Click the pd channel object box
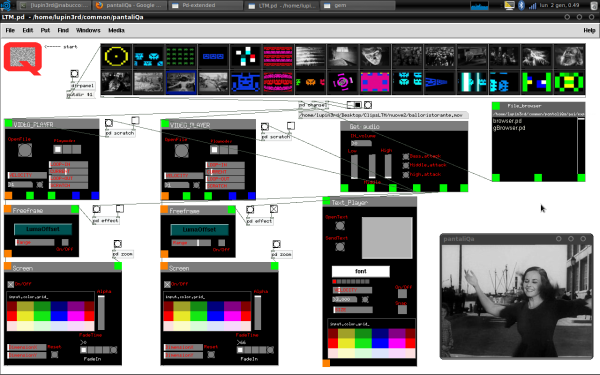This screenshot has height=375, width=600. pos(313,105)
